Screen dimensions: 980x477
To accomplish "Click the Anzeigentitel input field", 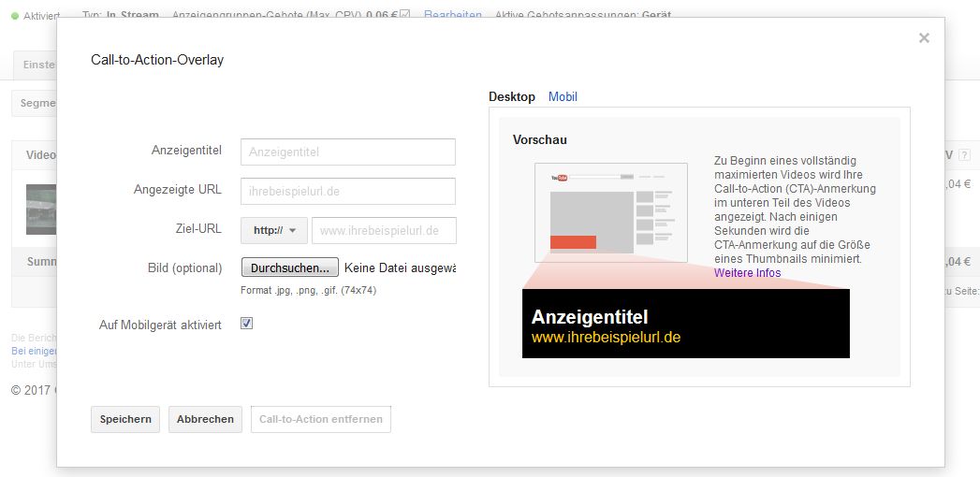I will pos(348,152).
